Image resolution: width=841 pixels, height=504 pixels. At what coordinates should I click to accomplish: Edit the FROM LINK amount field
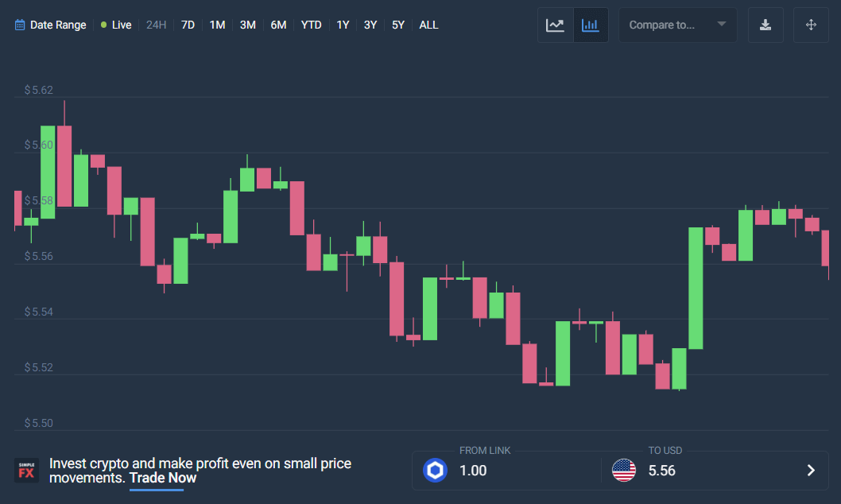(509, 471)
